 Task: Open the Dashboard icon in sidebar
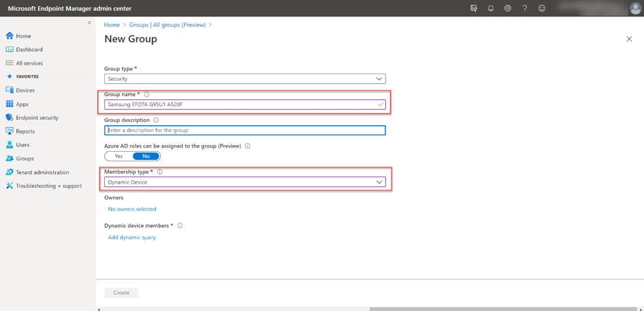coord(10,50)
